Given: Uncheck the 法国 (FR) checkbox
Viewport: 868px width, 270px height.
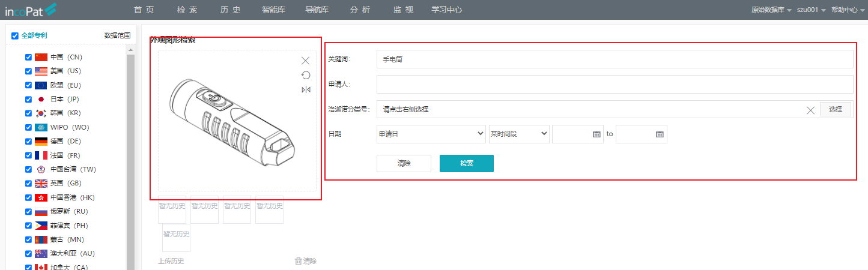Looking at the screenshot, I should tap(28, 155).
